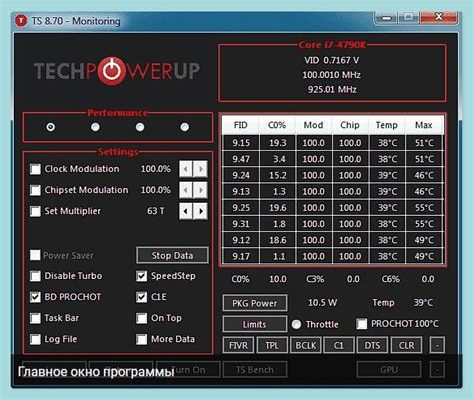This screenshot has width=474, height=400.
Task: Click the CLR button to reset max temps
Action: point(406,345)
